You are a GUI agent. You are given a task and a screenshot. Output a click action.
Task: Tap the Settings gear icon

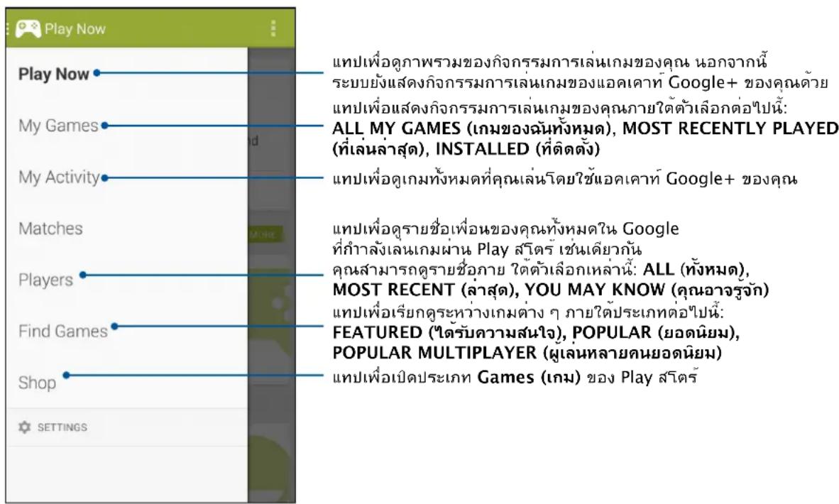[x=25, y=427]
